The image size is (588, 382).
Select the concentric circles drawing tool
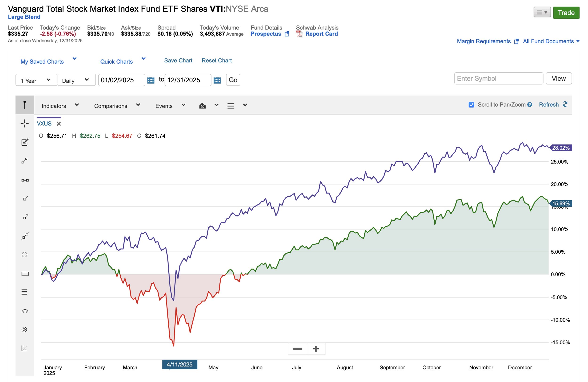(x=24, y=330)
